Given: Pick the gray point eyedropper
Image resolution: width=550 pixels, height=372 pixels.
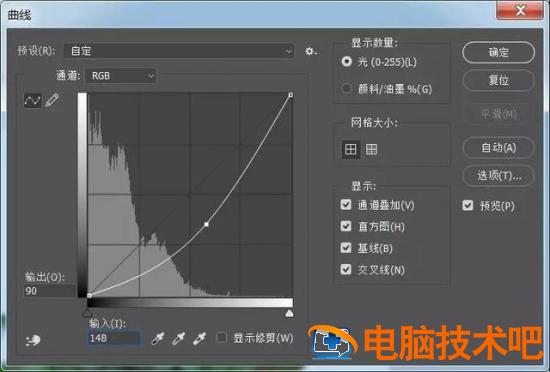Looking at the screenshot, I should pyautogui.click(x=179, y=338).
